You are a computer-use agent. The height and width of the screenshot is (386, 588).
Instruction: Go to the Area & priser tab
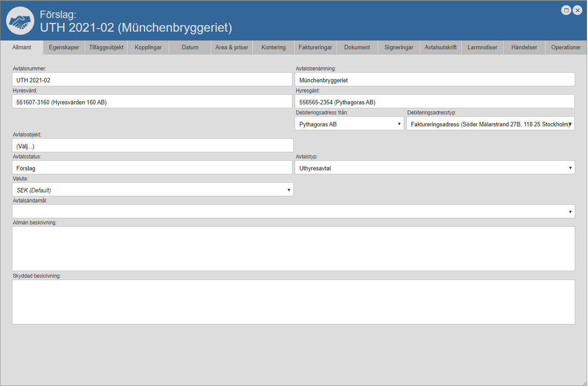coord(232,48)
